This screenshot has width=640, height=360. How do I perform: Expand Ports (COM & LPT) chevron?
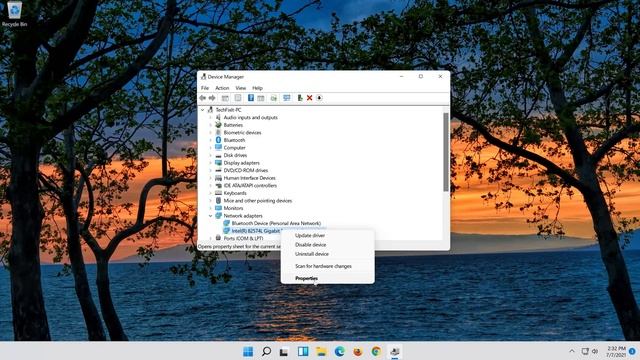coord(211,238)
